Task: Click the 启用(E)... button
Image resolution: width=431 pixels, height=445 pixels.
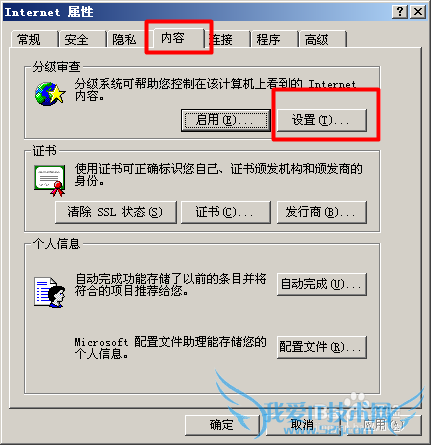Action: 226,120
